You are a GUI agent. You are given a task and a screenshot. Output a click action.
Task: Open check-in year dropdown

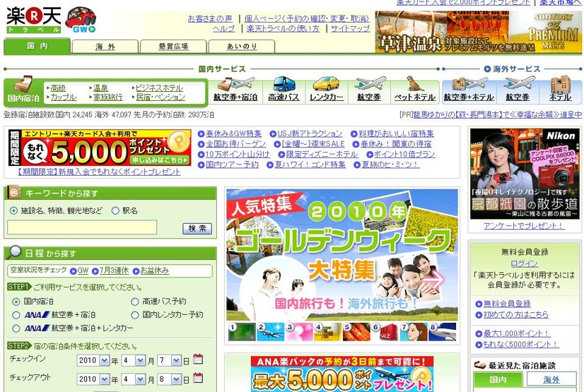tap(93, 360)
